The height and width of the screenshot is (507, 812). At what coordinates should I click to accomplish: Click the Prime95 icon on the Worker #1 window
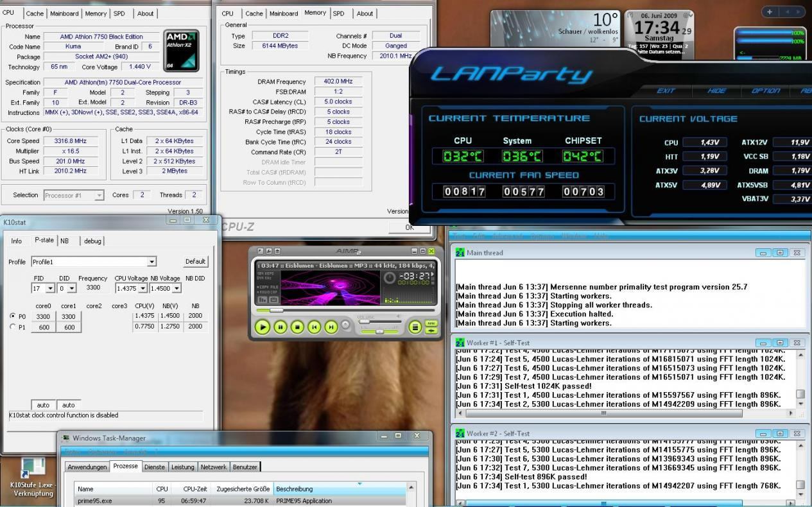pyautogui.click(x=460, y=343)
